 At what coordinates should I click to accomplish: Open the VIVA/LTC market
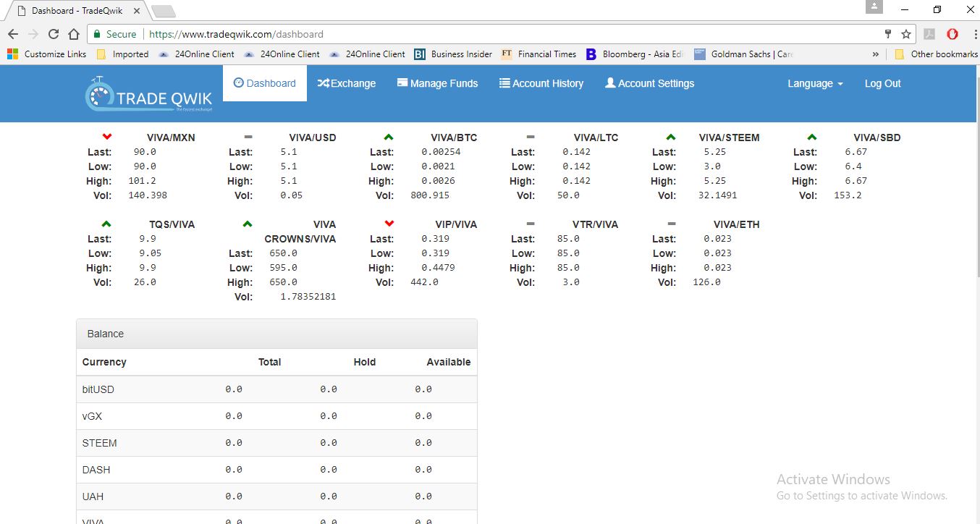point(596,138)
